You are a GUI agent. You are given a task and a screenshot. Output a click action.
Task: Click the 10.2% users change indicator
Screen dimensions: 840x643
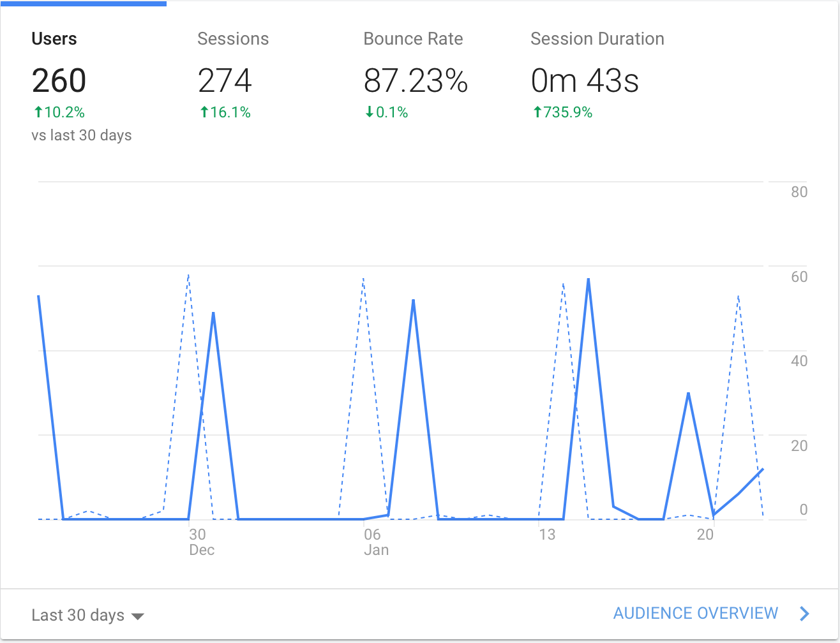click(59, 113)
